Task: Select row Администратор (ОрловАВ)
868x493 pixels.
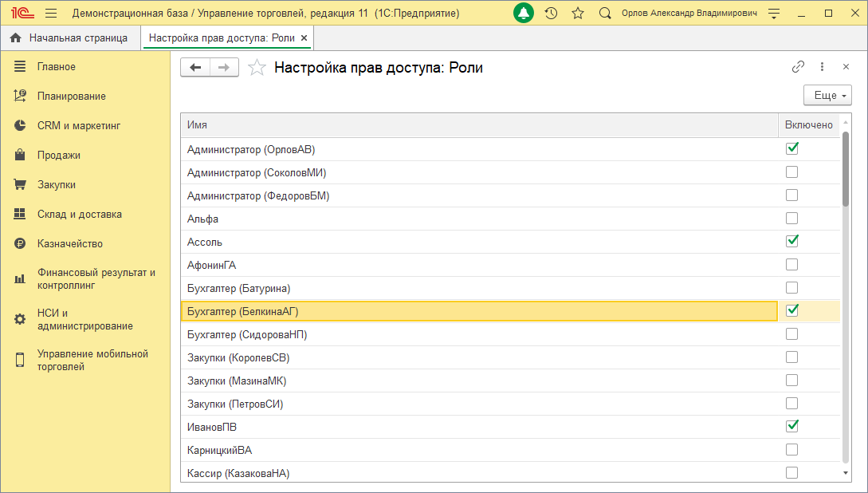Action: (x=479, y=149)
